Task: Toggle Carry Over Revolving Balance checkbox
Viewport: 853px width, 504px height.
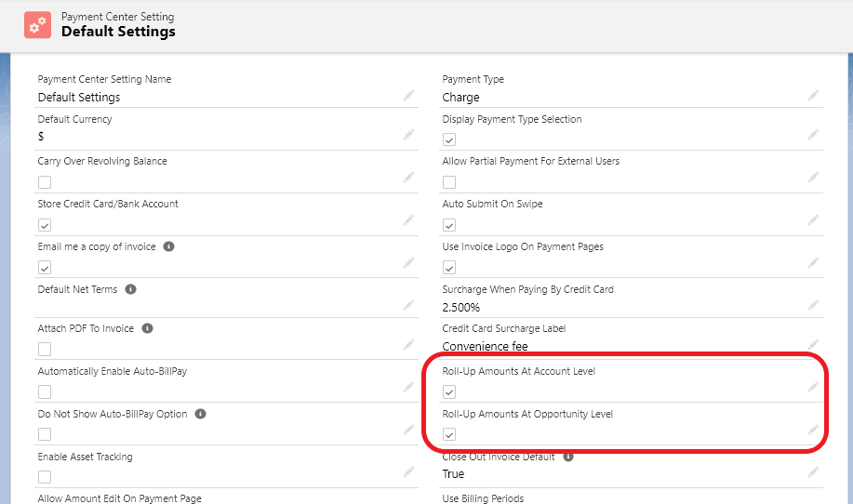Action: click(45, 182)
